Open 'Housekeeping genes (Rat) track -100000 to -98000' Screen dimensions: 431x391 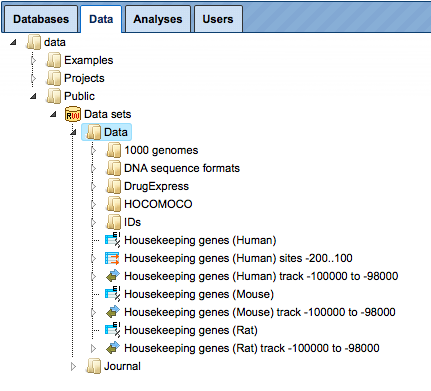252,348
